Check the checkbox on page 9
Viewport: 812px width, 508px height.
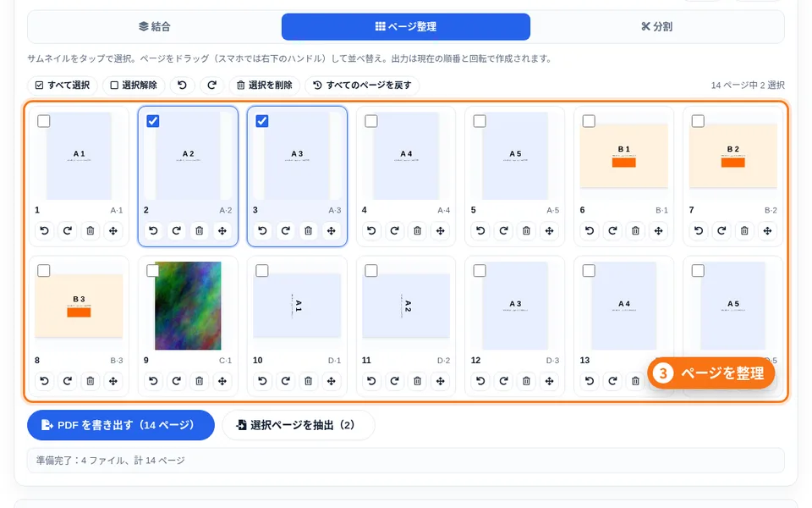(x=153, y=271)
